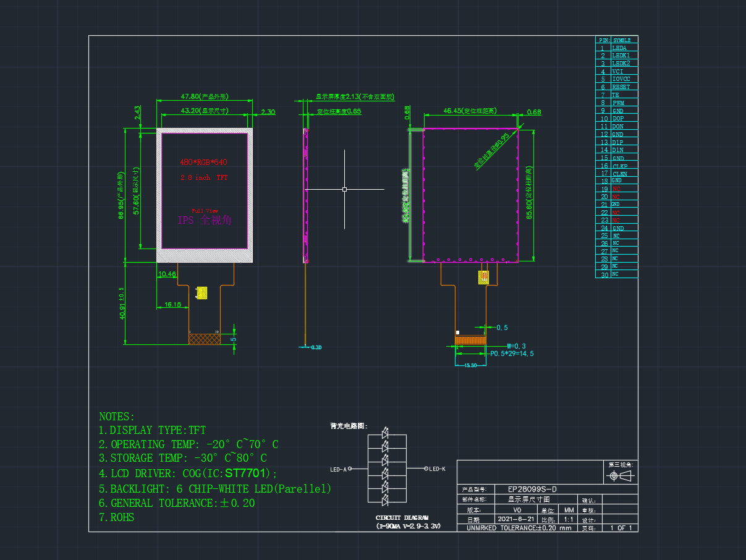Pick the small red "Full View" label
The width and height of the screenshot is (746, 560).
(205, 210)
